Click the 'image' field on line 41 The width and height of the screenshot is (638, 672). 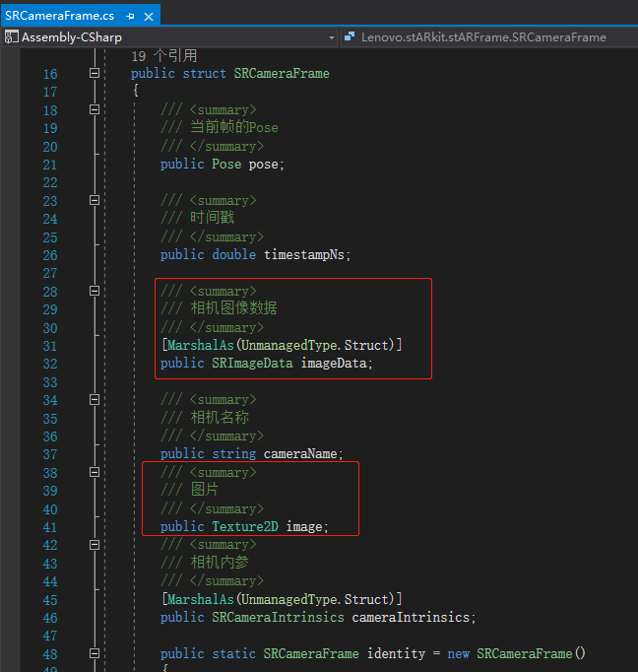pos(304,527)
